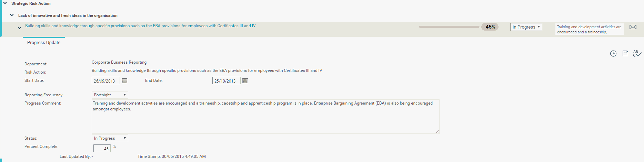The height and width of the screenshot is (162, 644).
Task: Open the End Date calendar picker
Action: click(245, 80)
